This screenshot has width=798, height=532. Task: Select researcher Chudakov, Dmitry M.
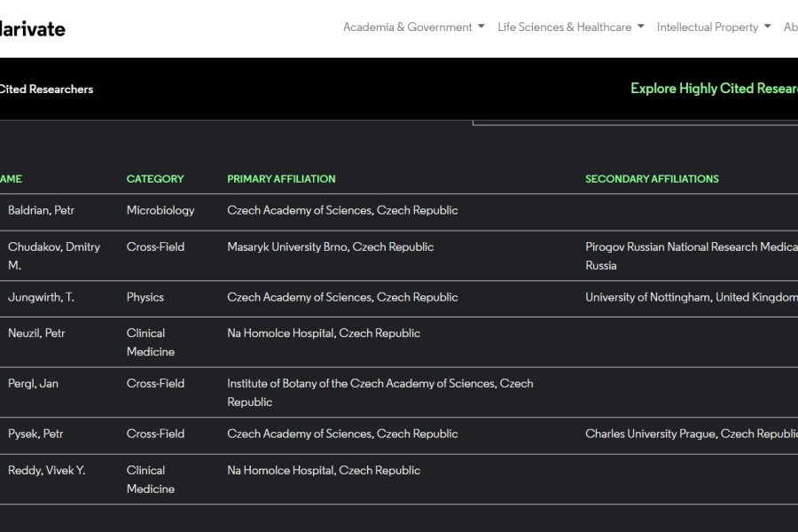[x=53, y=255]
